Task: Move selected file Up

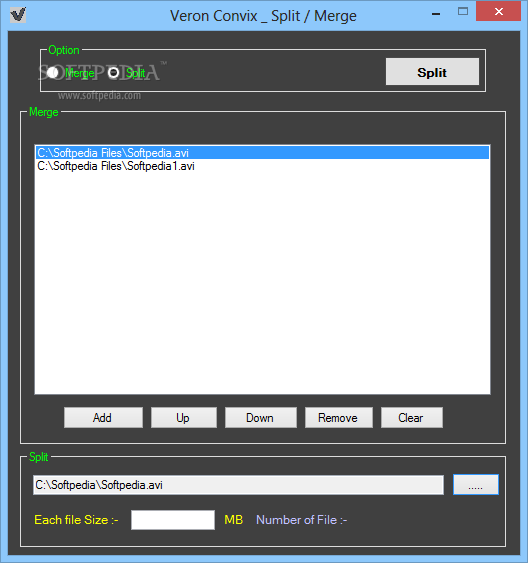Action: click(184, 418)
